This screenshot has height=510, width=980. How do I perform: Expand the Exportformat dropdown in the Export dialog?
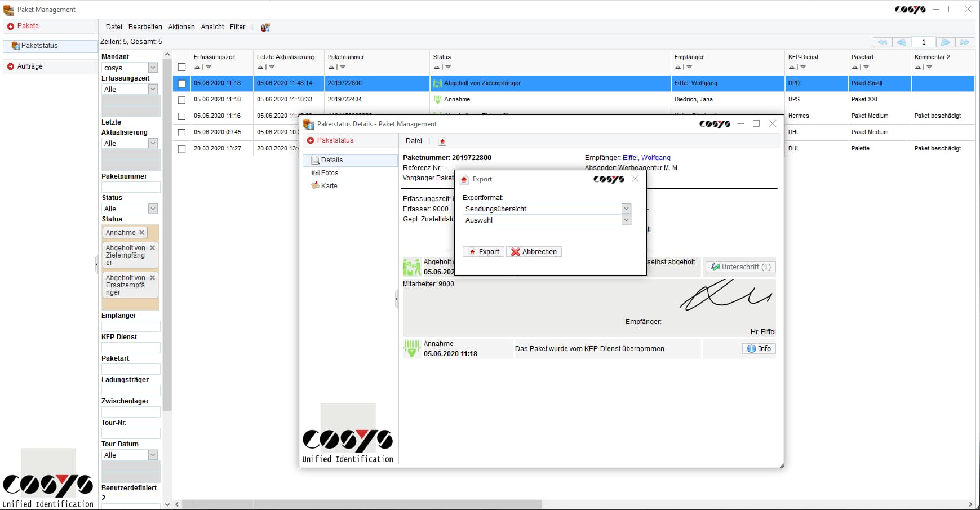pos(626,209)
